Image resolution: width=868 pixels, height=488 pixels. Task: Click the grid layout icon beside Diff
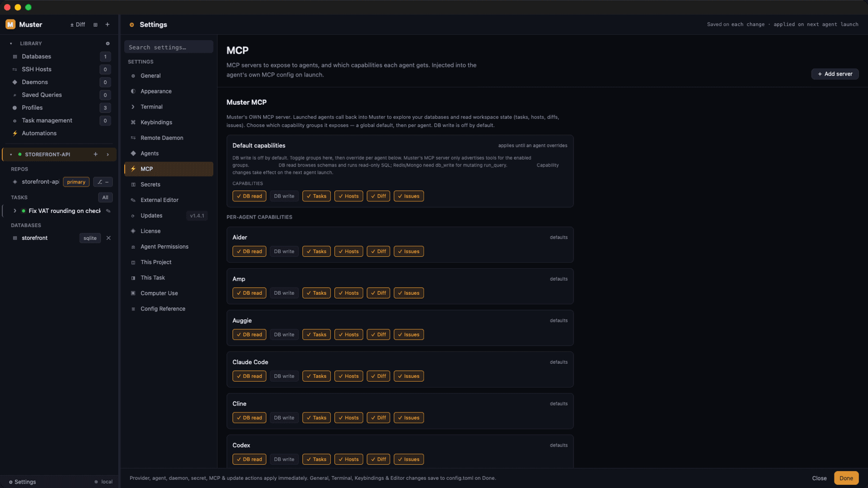click(x=95, y=24)
